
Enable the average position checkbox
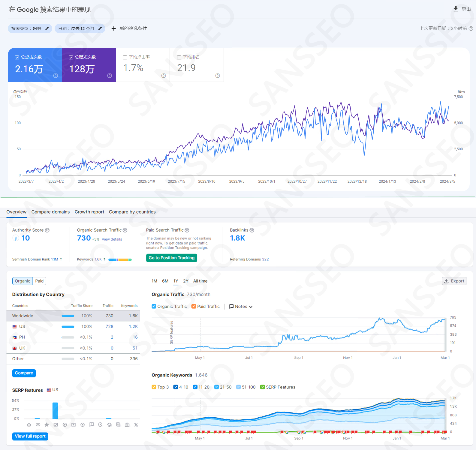click(179, 57)
